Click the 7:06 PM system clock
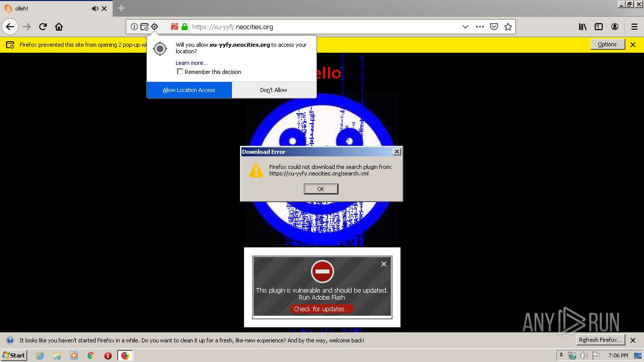Image resolution: width=644 pixels, height=362 pixels. pyautogui.click(x=618, y=355)
